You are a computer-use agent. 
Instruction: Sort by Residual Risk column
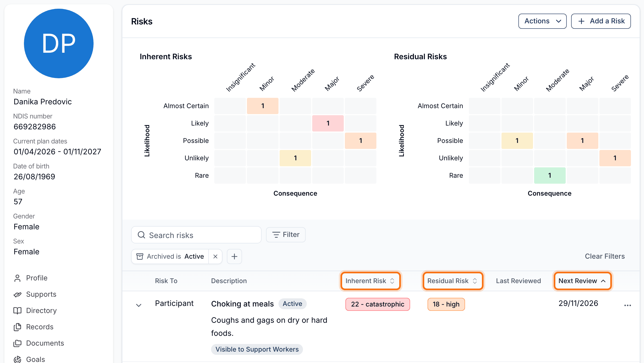[453, 281]
